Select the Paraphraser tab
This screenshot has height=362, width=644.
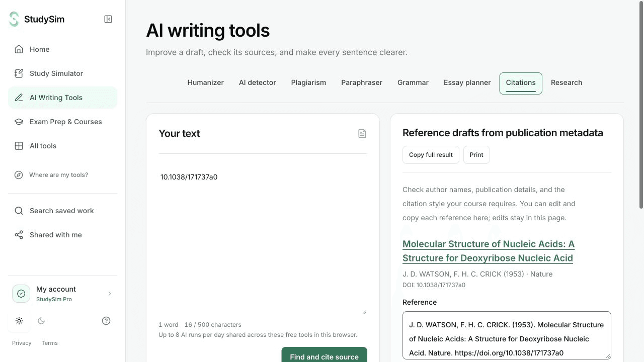tap(362, 83)
